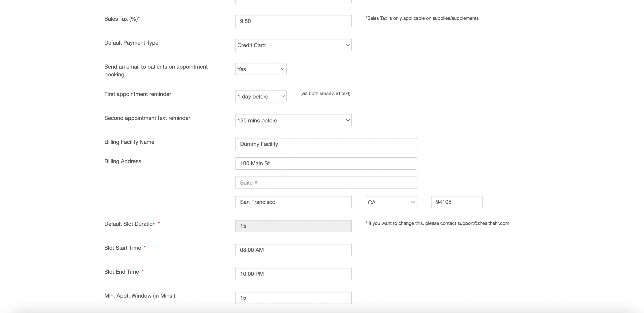
Task: Expand the First appointment reminder dropdown
Action: tap(261, 96)
